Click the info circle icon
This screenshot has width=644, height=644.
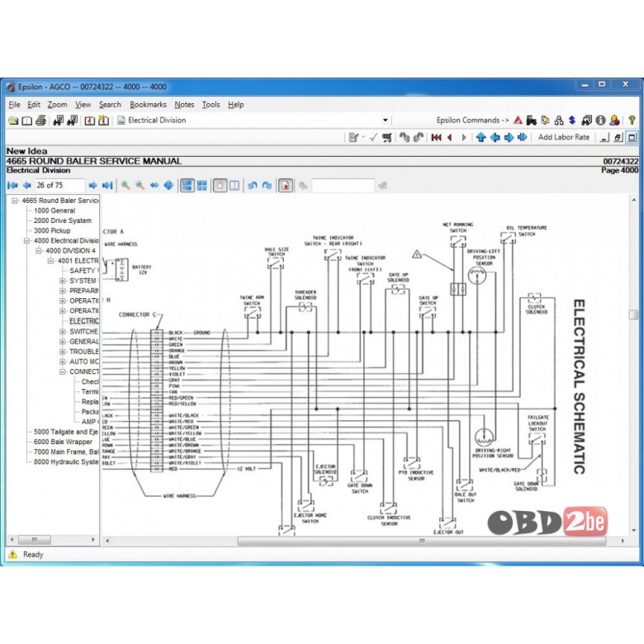click(600, 121)
